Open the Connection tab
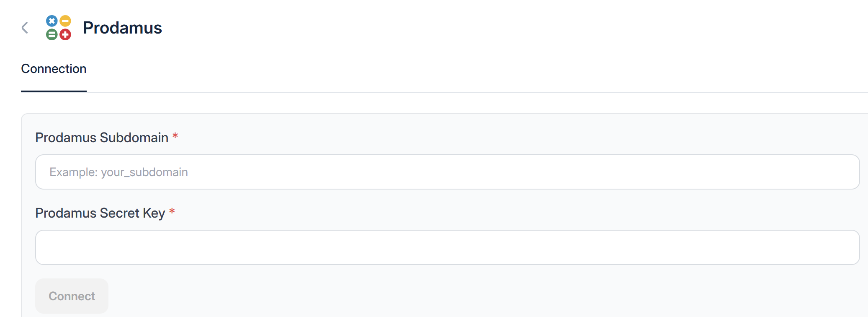868x317 pixels. tap(54, 69)
